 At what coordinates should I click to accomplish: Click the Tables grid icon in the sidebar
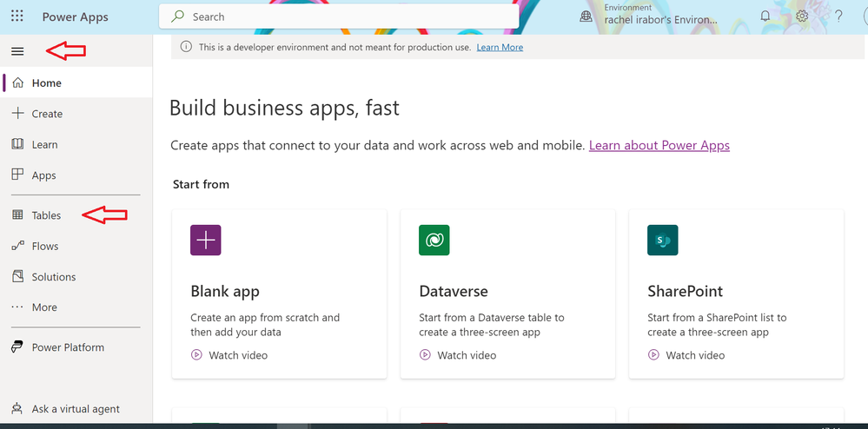pos(17,214)
